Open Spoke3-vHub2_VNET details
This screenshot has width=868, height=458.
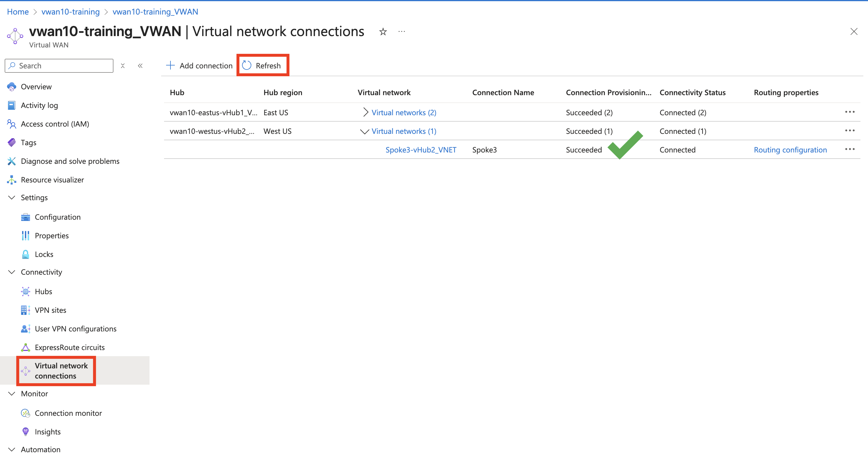(421, 150)
